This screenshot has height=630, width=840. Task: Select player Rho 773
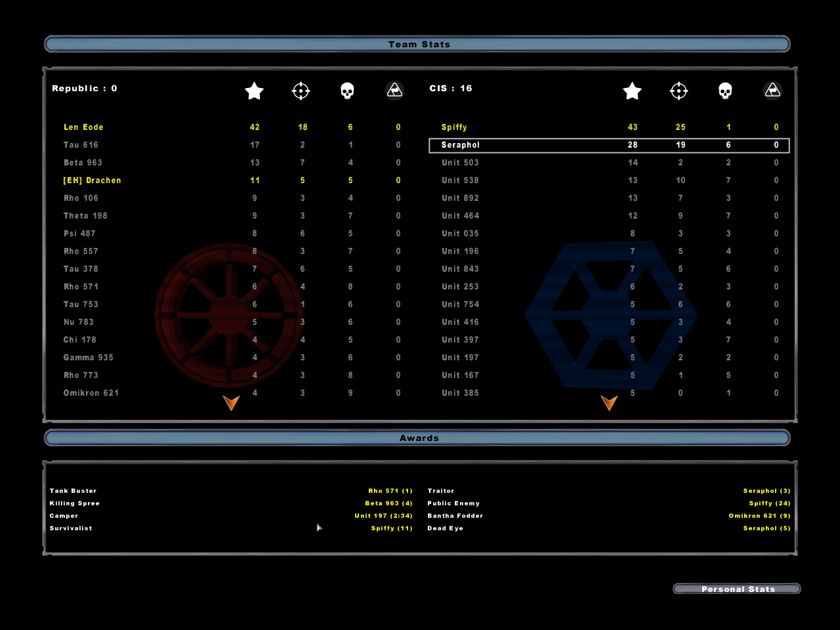coord(81,375)
